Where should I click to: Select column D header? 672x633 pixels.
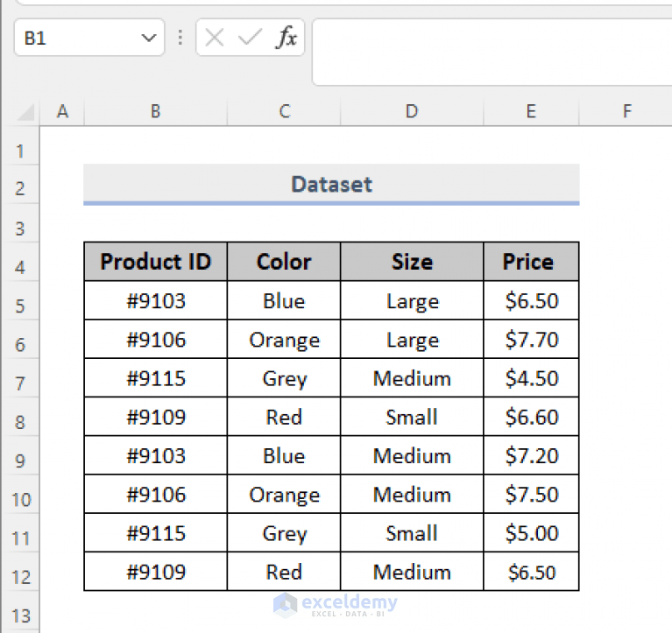412,111
